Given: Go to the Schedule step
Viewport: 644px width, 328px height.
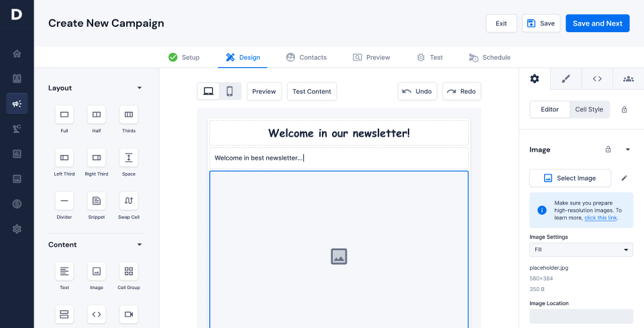Looking at the screenshot, I should [x=490, y=58].
